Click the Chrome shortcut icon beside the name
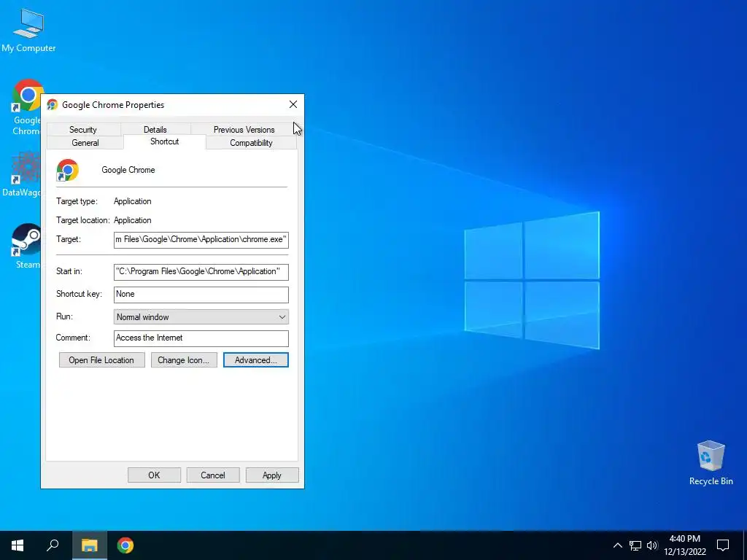The width and height of the screenshot is (747, 560). [68, 170]
